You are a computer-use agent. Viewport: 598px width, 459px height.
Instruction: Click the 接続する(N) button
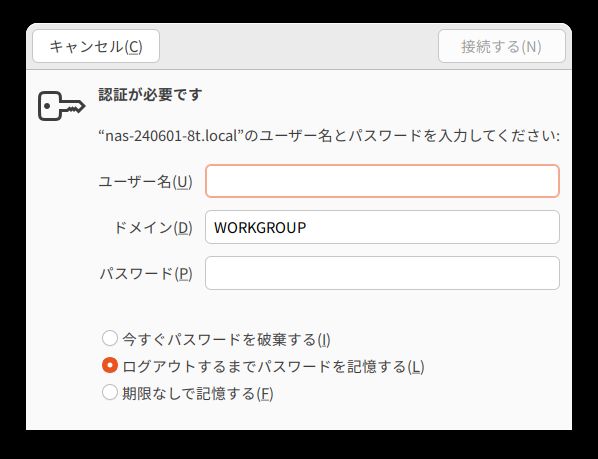pyautogui.click(x=502, y=46)
